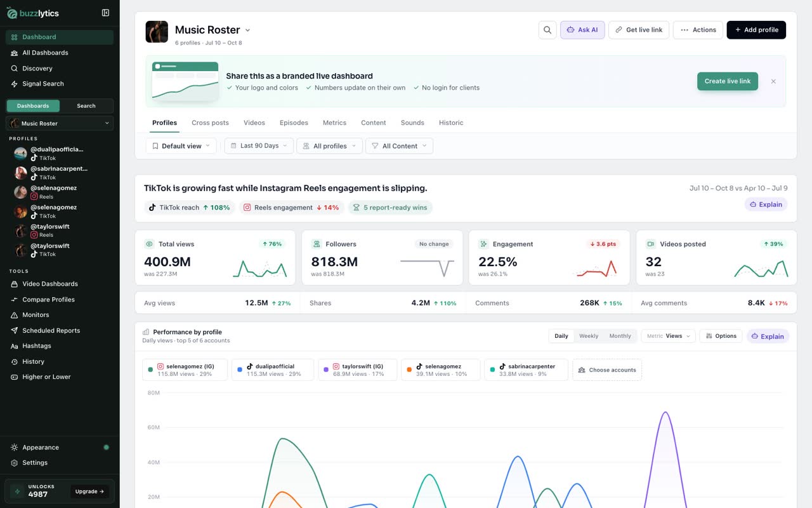
Task: Open the Metric Views dropdown
Action: click(669, 336)
